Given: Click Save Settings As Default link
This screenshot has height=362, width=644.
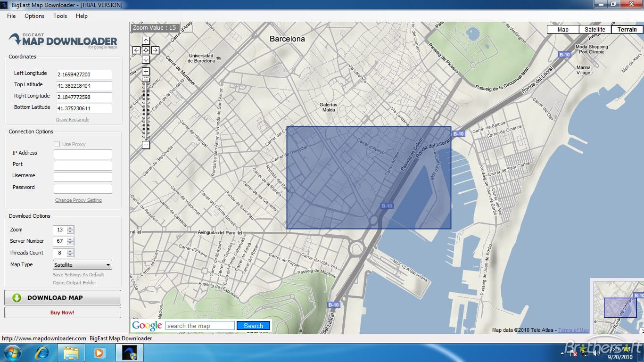Looking at the screenshot, I should [x=78, y=275].
